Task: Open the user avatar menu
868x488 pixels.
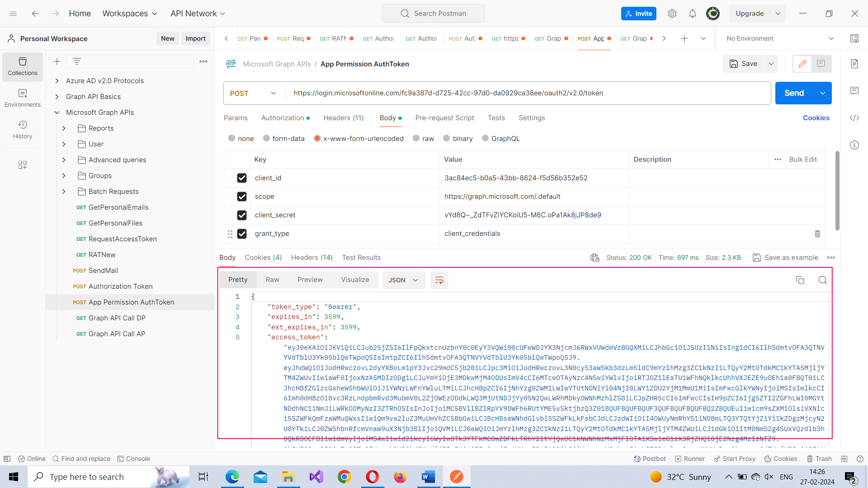Action: pyautogui.click(x=713, y=14)
